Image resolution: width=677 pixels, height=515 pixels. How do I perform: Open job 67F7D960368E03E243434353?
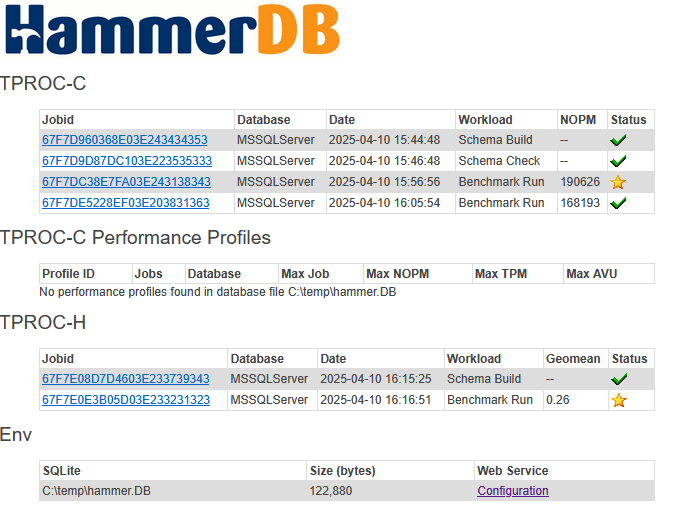click(125, 140)
